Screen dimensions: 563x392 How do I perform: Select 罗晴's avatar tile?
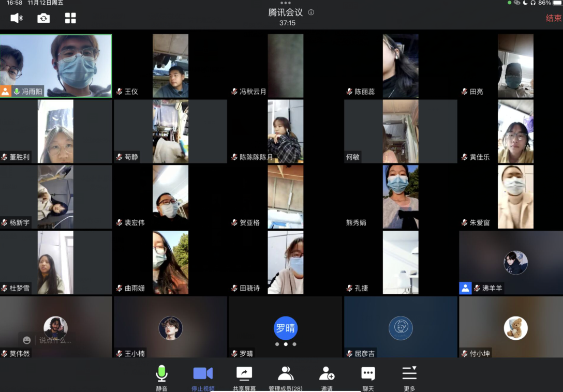(286, 327)
